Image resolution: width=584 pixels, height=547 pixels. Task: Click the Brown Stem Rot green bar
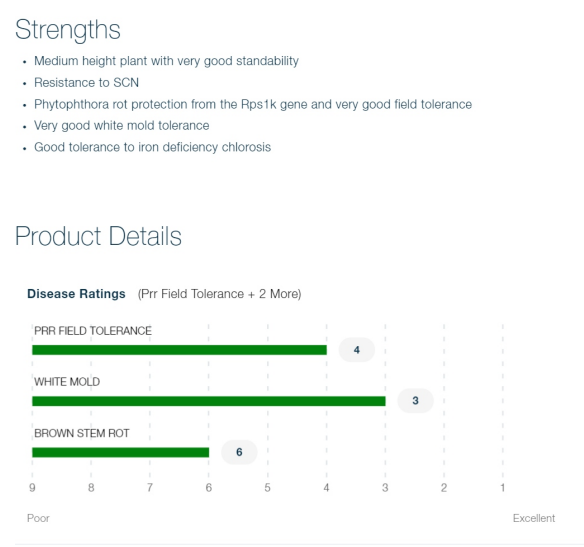pos(121,452)
